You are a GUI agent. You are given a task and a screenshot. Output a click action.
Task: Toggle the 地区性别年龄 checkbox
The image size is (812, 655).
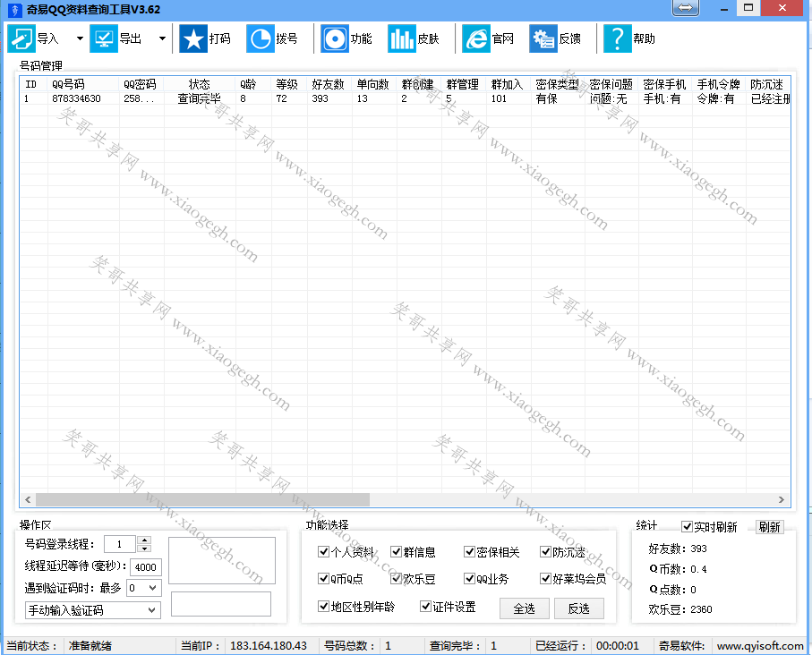tap(324, 606)
